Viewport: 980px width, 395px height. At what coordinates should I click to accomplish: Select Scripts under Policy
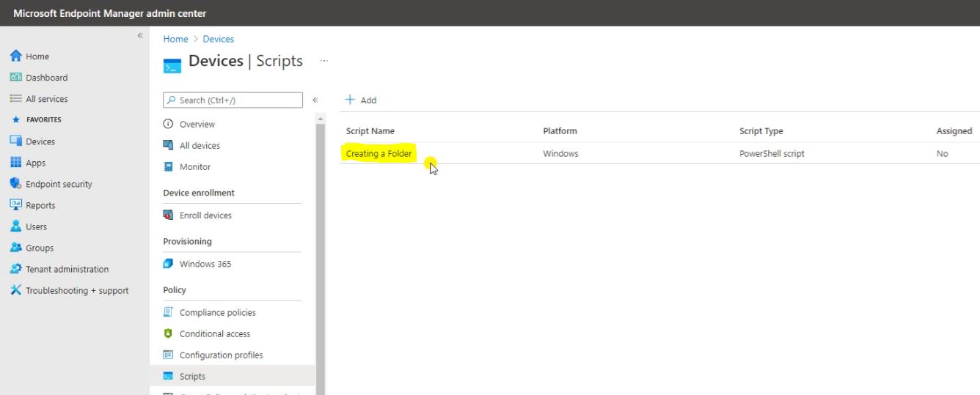192,376
